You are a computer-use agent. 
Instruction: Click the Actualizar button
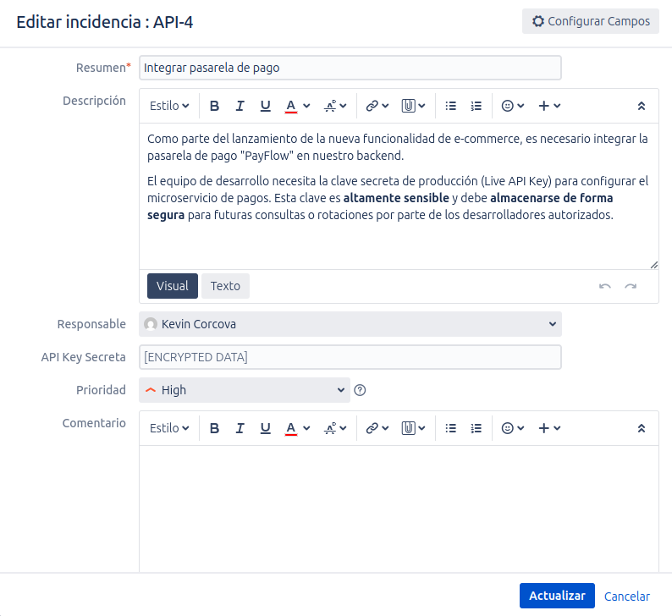[x=557, y=596]
